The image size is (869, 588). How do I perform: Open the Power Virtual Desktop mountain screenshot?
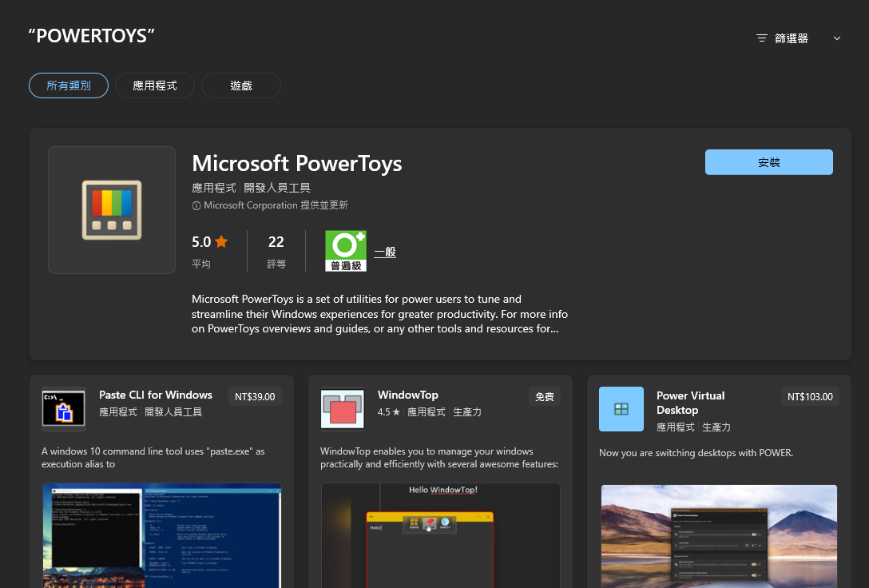(719, 535)
